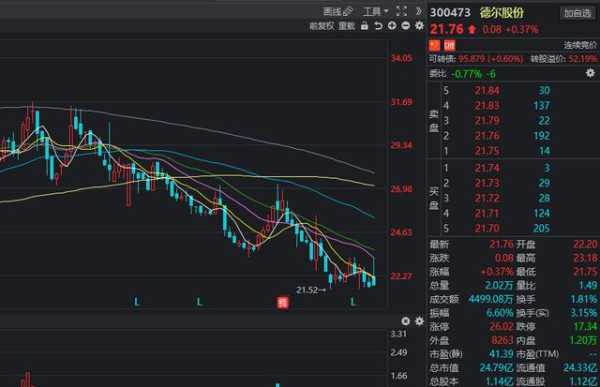Collapse the quote side panel with double chevron
Screen dimensions: 600x387
point(419,11)
